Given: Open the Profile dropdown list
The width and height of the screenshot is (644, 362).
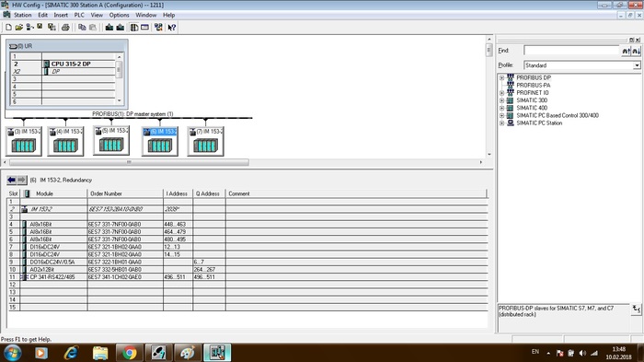Looking at the screenshot, I should coord(637,65).
